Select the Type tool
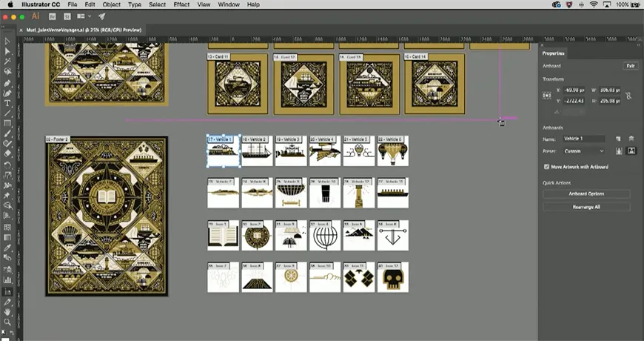Screen dimensions: 644x341 7,103
